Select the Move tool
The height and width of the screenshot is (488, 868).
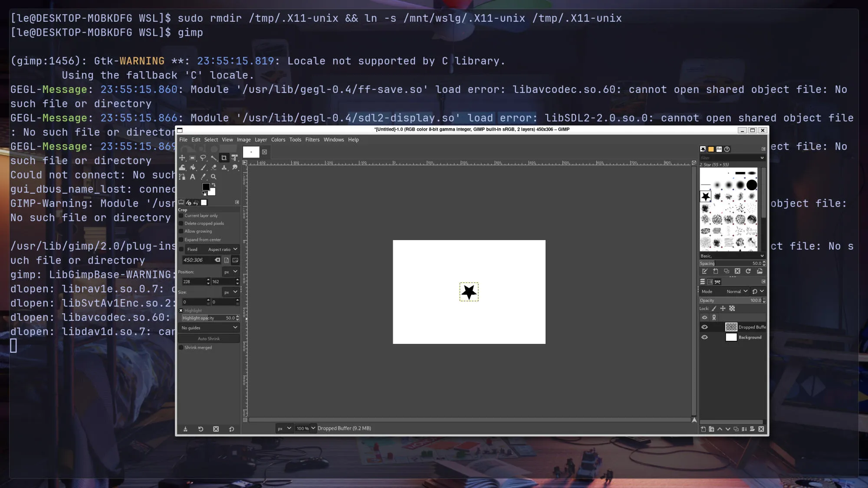tap(182, 158)
